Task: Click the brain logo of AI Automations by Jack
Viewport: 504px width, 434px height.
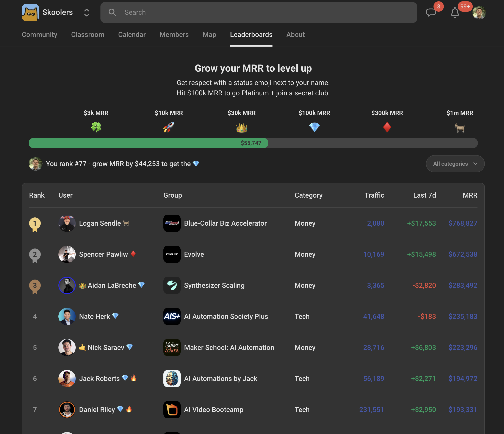Action: tap(172, 379)
